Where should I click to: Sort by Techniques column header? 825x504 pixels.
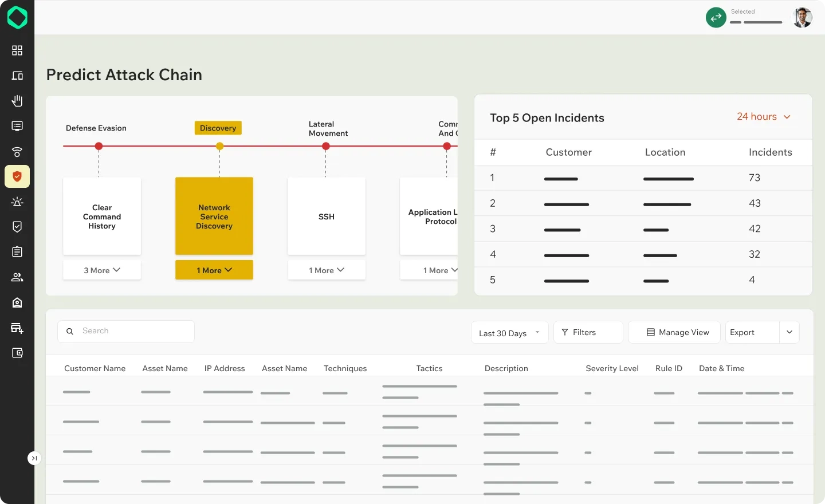[345, 369]
